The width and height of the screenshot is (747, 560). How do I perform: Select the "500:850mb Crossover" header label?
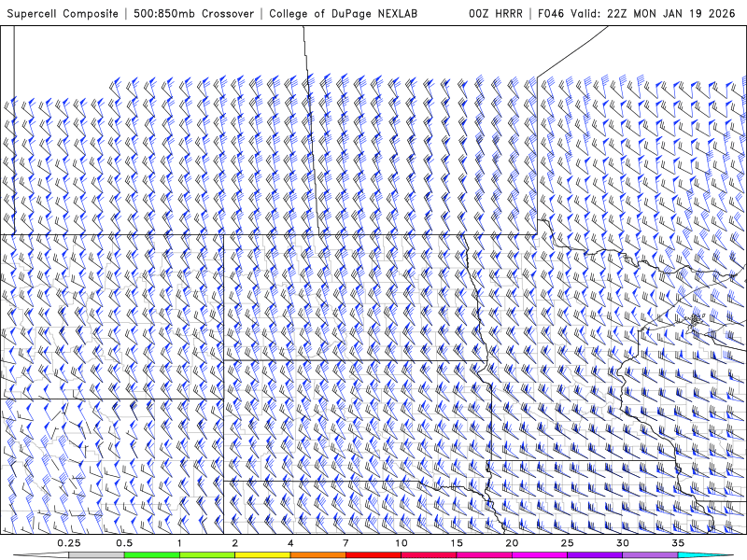click(x=193, y=13)
